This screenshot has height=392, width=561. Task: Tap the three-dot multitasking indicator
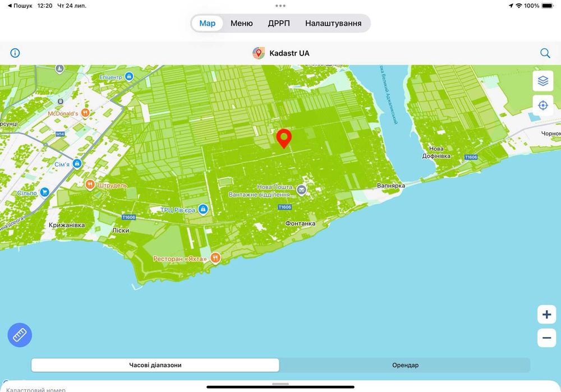click(x=280, y=6)
